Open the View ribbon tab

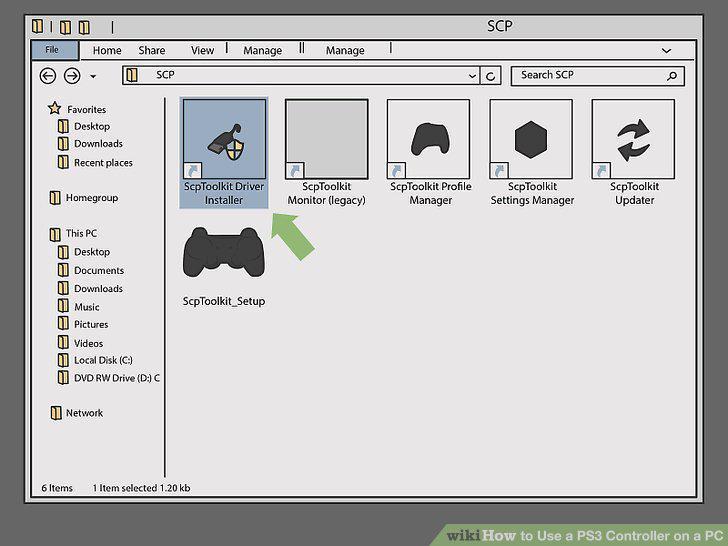pyautogui.click(x=202, y=50)
